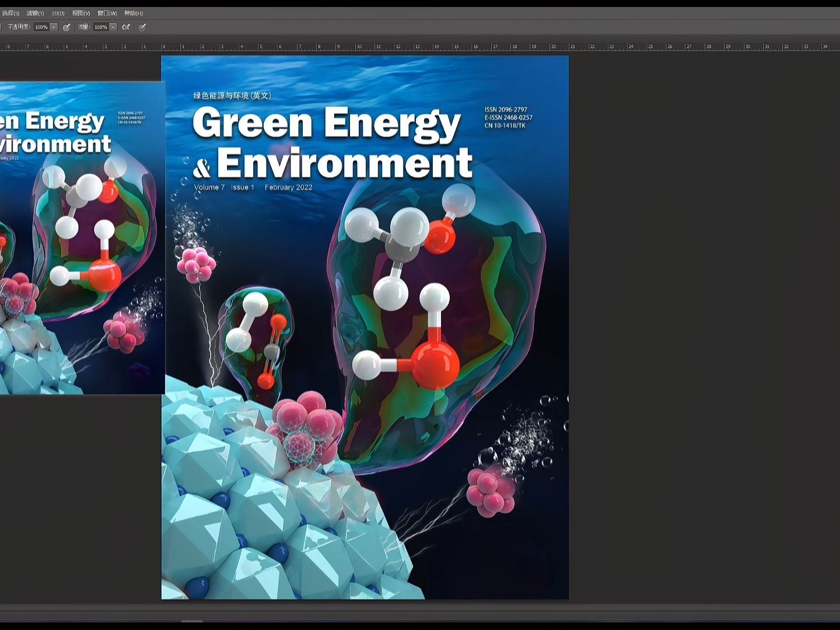
Task: Click the Green Energy title on the main cover
Action: [x=326, y=124]
